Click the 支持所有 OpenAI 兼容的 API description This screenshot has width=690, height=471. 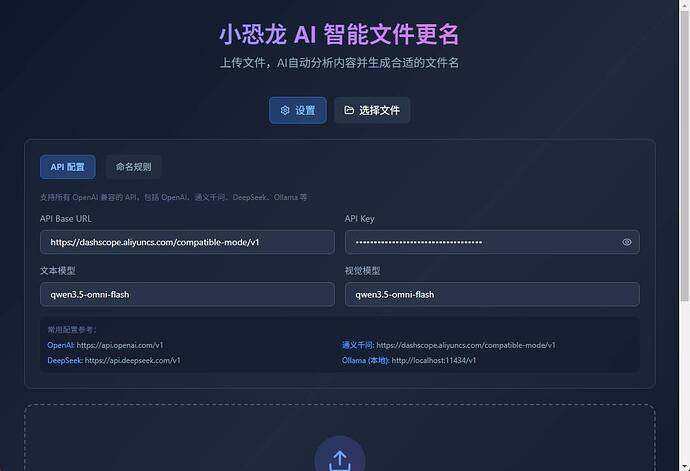(173, 197)
